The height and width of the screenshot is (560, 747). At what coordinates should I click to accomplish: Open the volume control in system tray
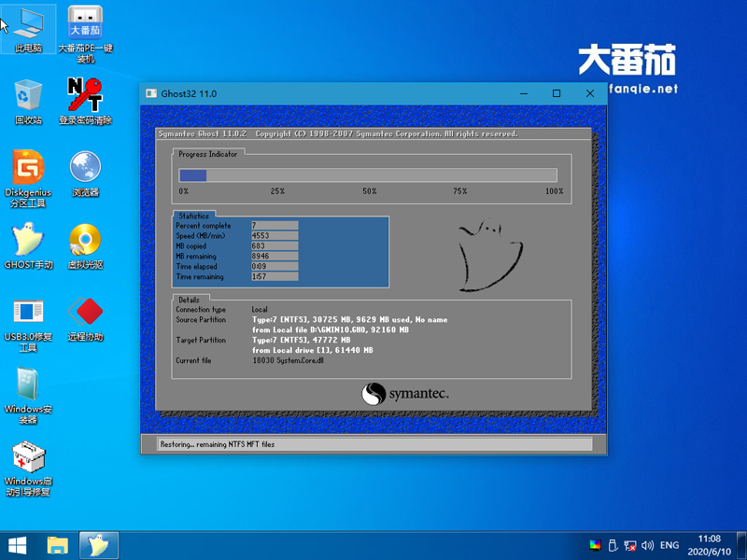coord(648,544)
